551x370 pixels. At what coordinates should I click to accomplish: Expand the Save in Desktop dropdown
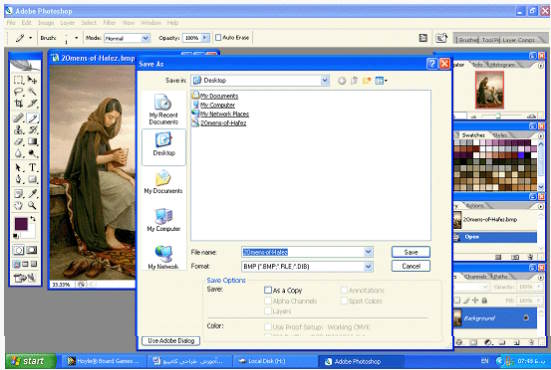[325, 80]
